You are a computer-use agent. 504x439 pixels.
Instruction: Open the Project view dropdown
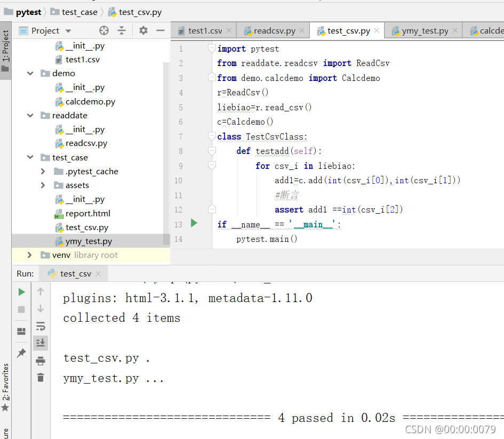(68, 31)
